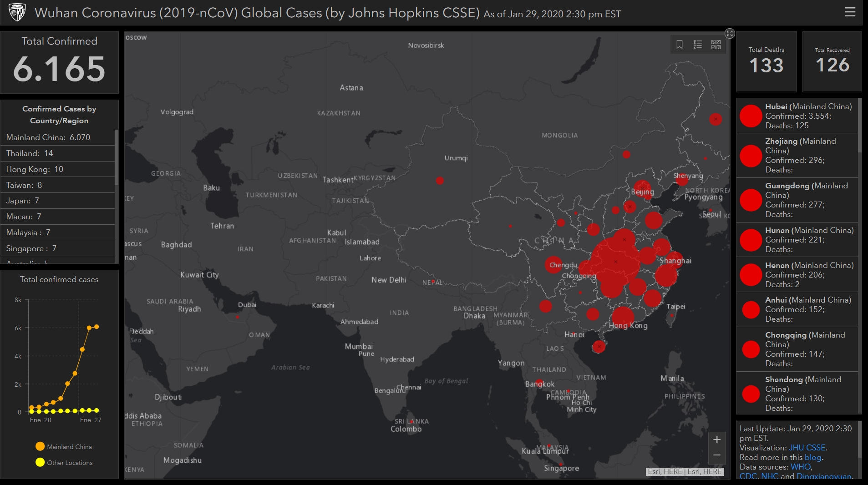Click the last orange data point on chart
The height and width of the screenshot is (485, 868).
96,327
